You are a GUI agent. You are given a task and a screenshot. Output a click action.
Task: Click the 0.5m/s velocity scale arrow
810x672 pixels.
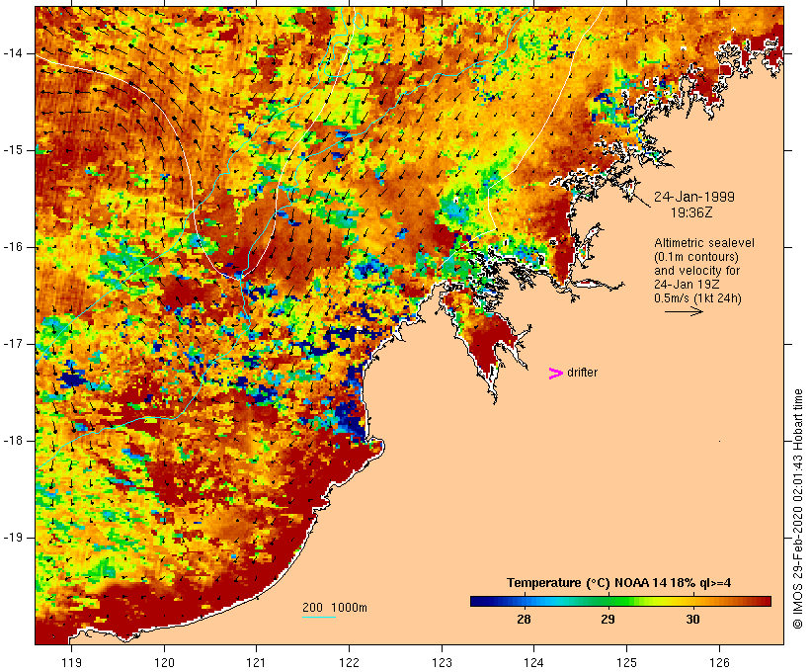tap(684, 311)
